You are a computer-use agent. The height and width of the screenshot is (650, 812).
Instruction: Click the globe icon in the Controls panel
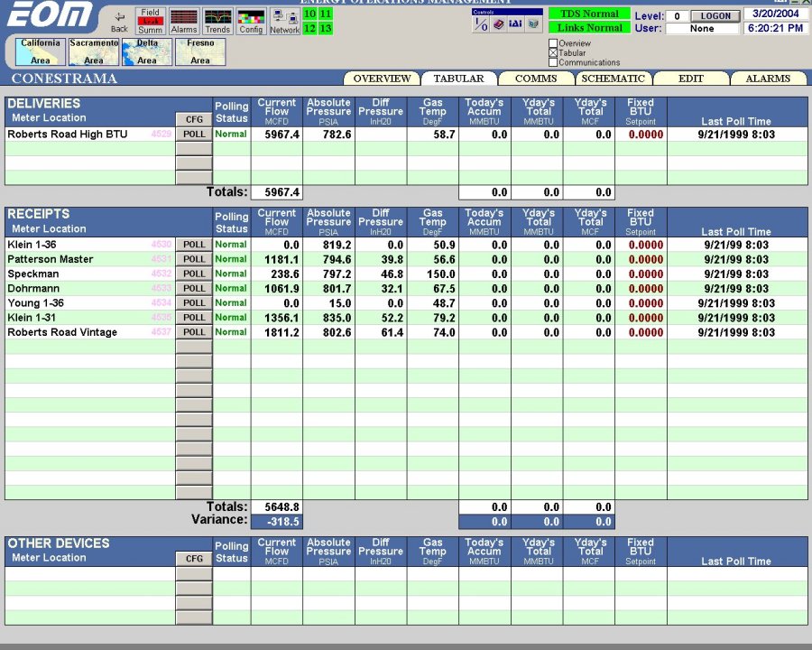tap(532, 24)
